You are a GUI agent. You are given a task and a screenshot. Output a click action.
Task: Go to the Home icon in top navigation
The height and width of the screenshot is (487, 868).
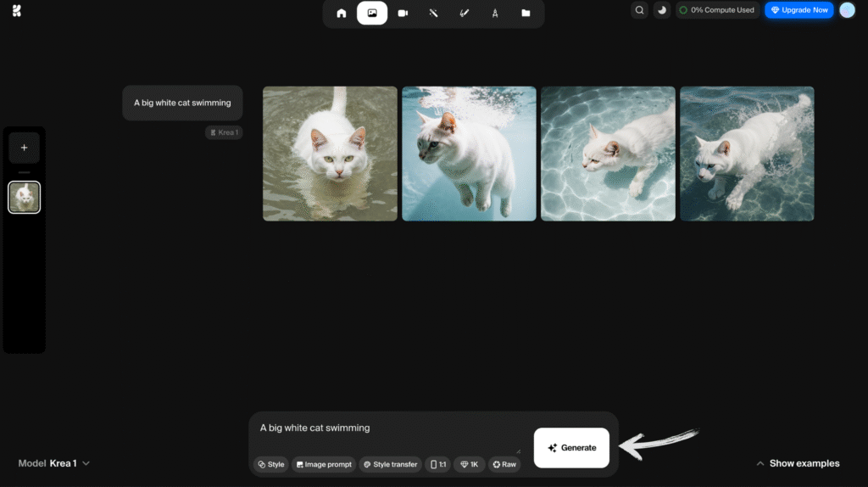click(342, 14)
